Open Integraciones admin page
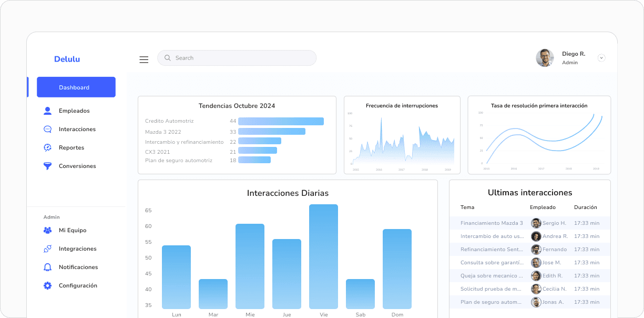 [78, 249]
